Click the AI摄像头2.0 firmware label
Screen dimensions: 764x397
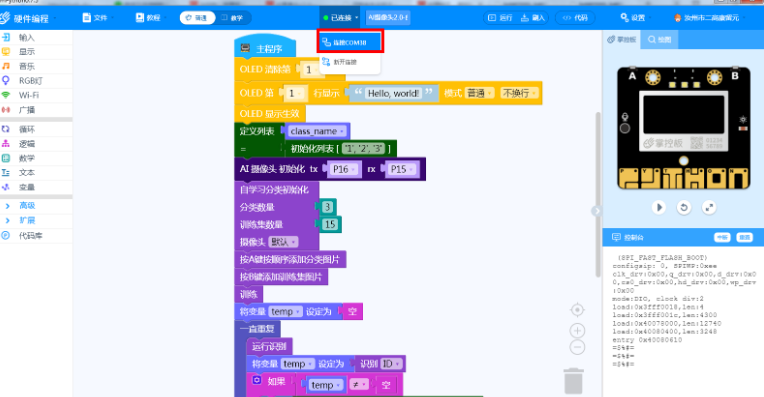[x=388, y=18]
